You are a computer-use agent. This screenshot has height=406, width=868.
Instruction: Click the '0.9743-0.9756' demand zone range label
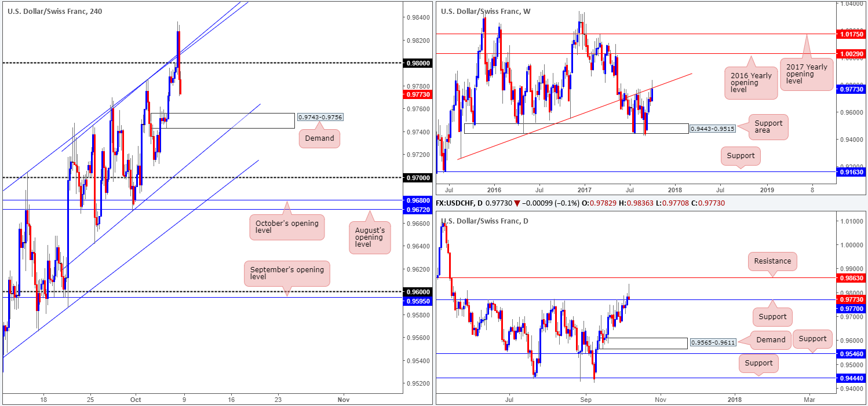pos(320,117)
